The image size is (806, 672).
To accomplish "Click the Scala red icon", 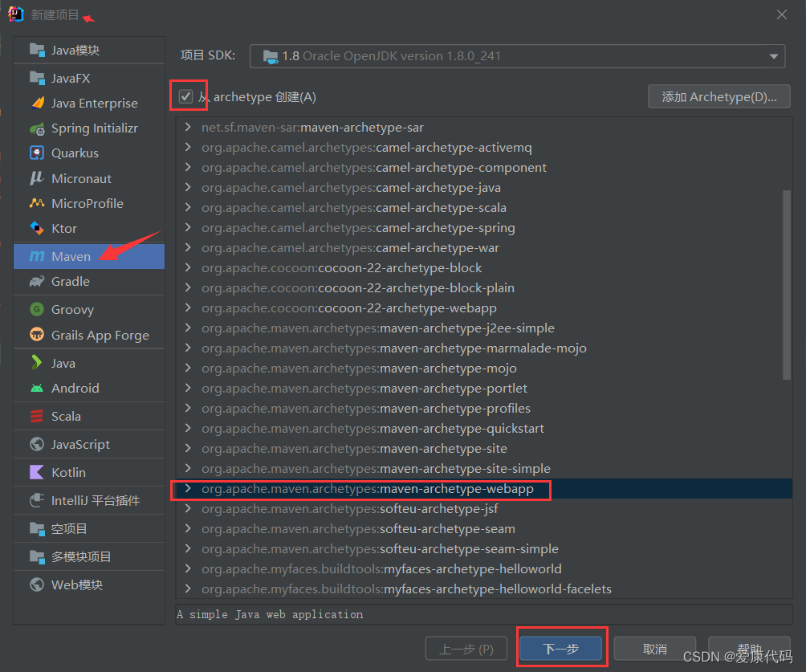I will [x=37, y=416].
